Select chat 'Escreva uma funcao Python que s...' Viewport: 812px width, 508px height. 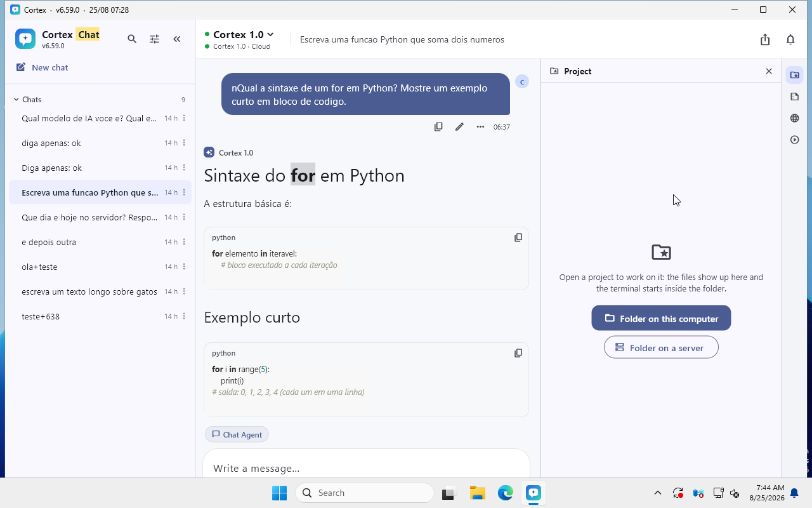click(x=100, y=192)
